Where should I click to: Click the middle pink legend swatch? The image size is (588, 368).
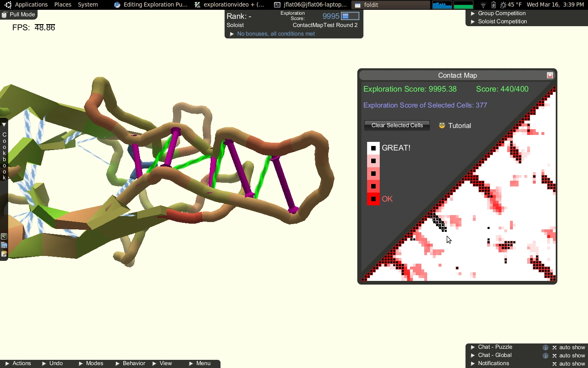pyautogui.click(x=373, y=173)
